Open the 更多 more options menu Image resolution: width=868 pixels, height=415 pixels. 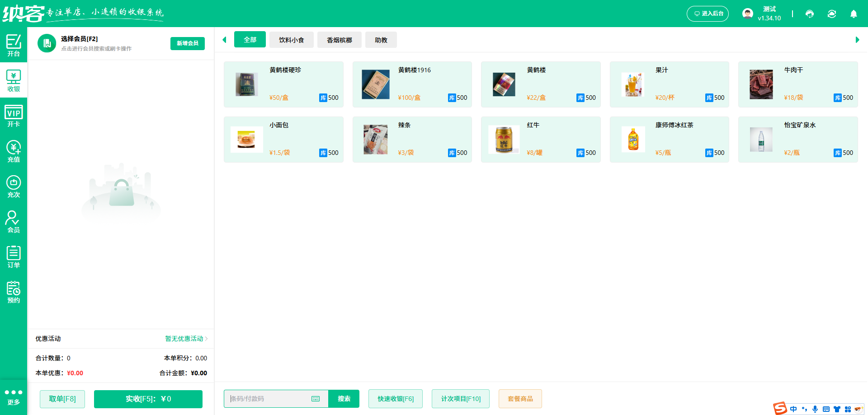pyautogui.click(x=14, y=396)
